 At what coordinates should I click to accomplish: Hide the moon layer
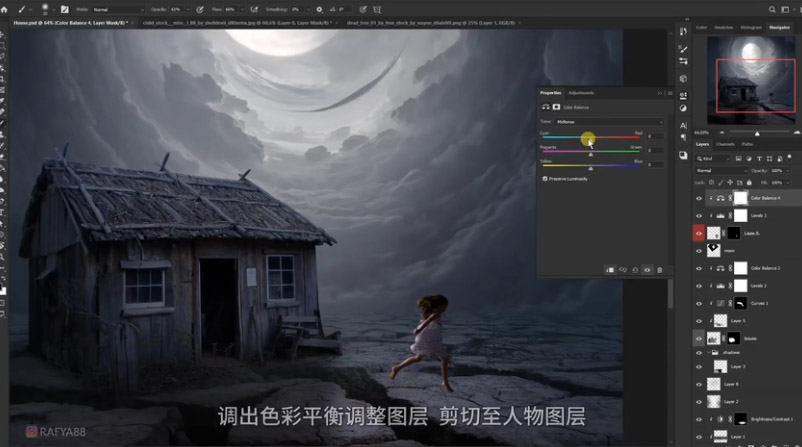click(699, 250)
